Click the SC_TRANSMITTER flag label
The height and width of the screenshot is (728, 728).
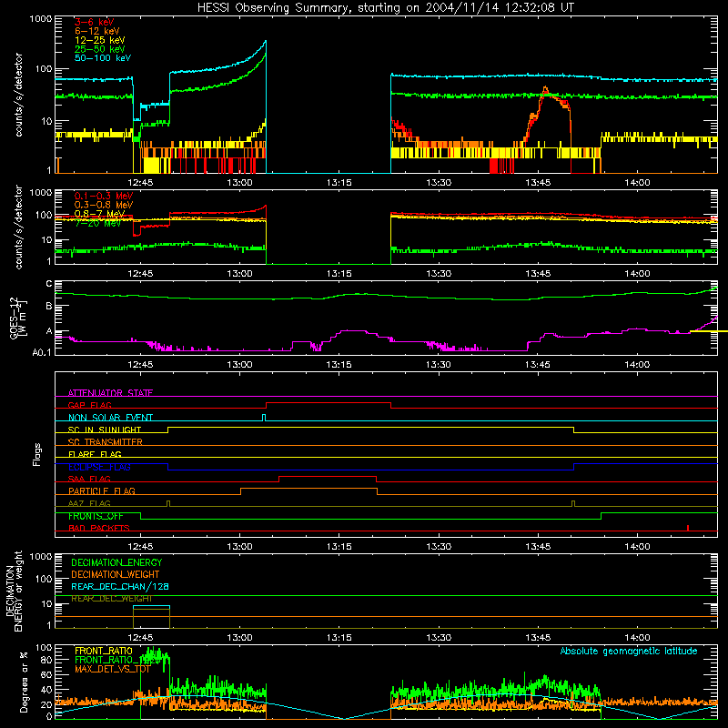coord(105,442)
